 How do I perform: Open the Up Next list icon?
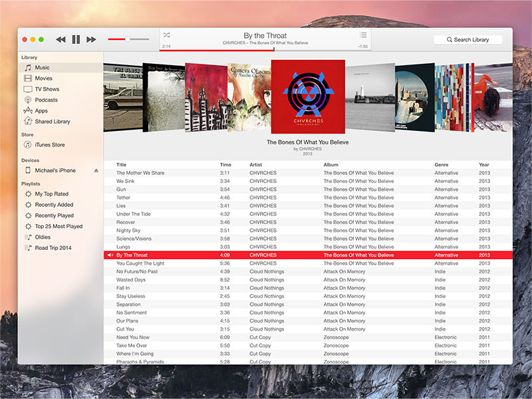[363, 35]
